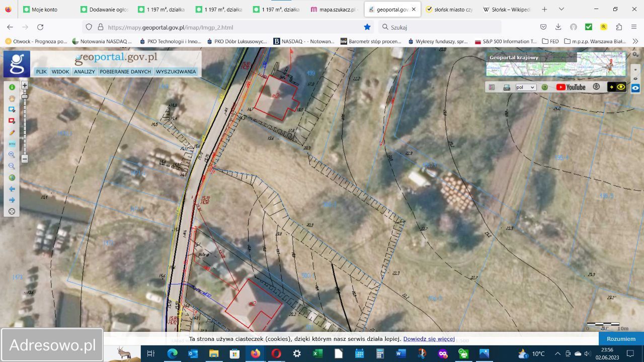The height and width of the screenshot is (362, 644).
Task: Select the pan hand tool
Action: 12,99
